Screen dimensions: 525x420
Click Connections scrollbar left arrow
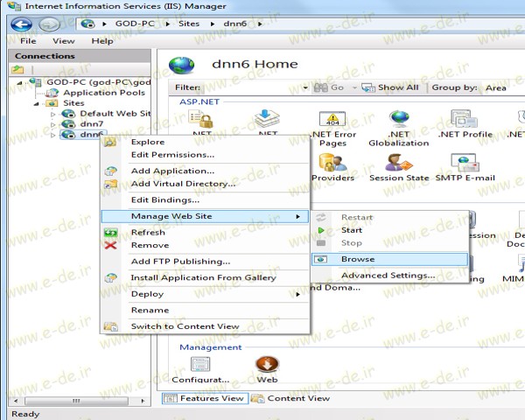[x=16, y=401]
